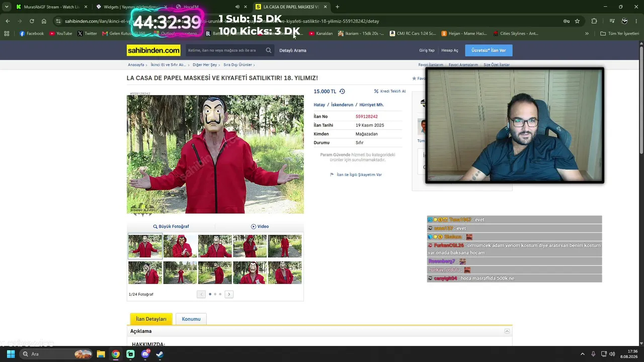Go to next thumbnail page arrow
Screen dimensions: 644x362
[x=229, y=294]
